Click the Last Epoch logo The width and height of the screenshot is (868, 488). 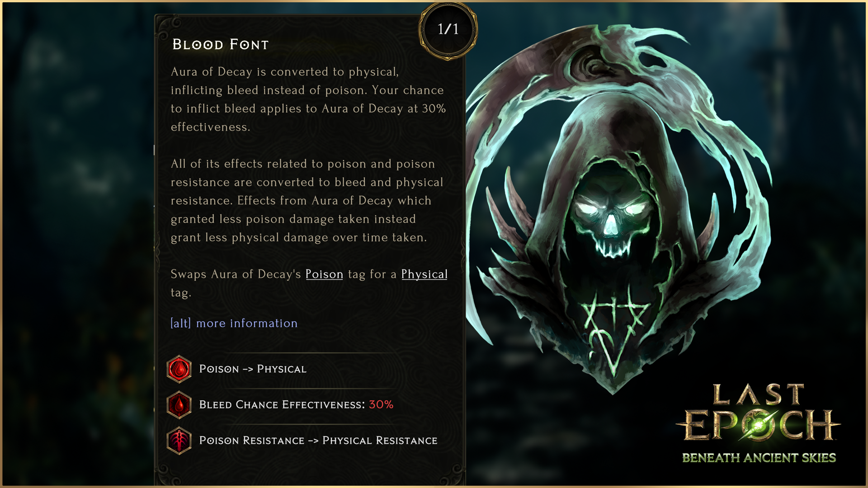pyautogui.click(x=759, y=423)
